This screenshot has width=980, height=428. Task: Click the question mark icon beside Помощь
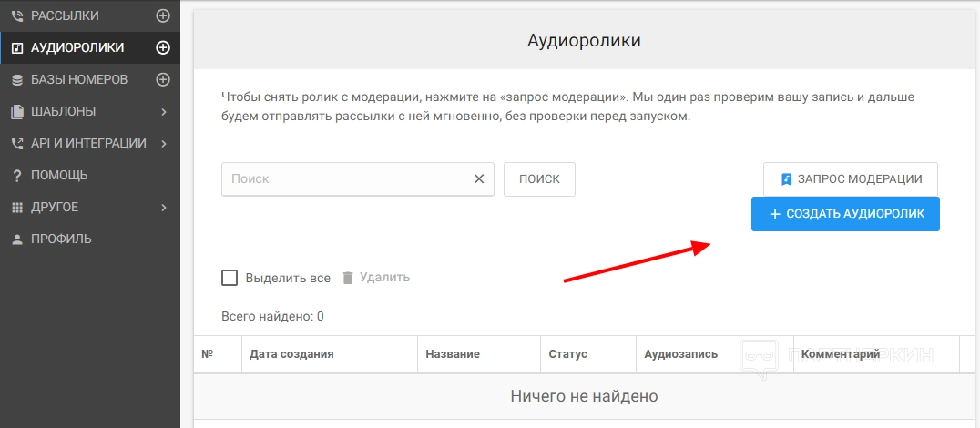click(x=17, y=176)
